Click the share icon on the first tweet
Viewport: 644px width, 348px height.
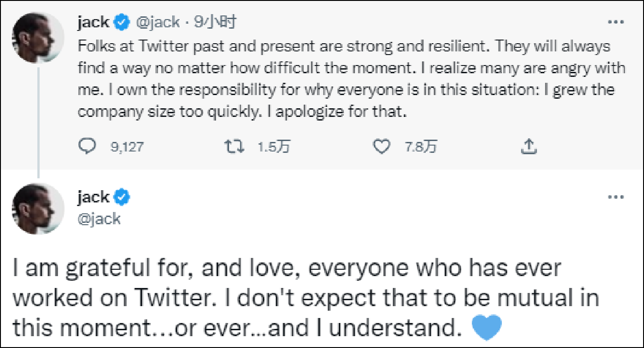point(528,146)
